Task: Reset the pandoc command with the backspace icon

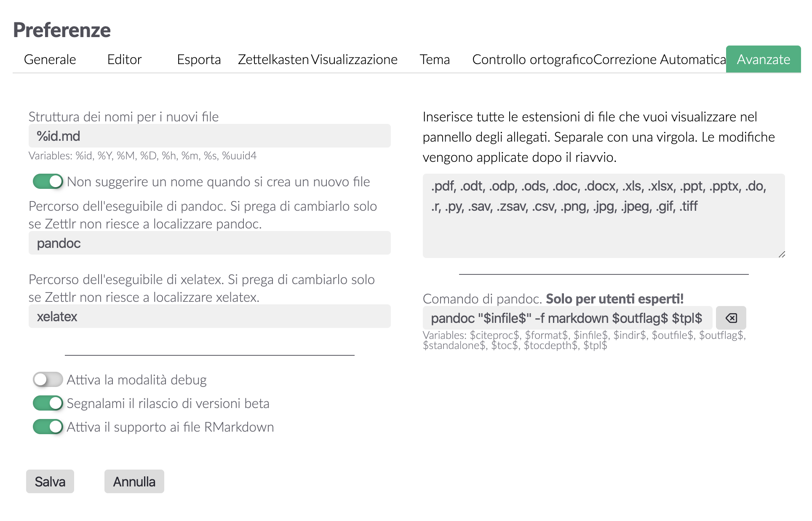Action: pos(731,318)
